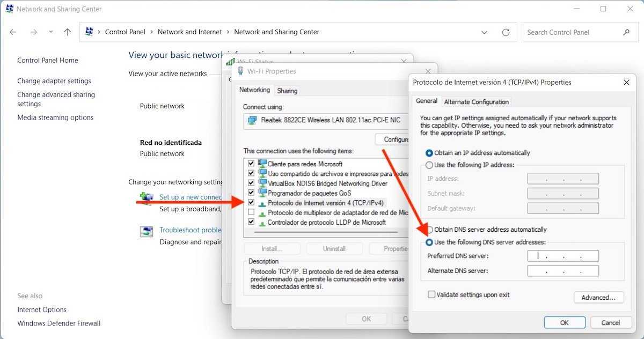
Task: Switch to the Alternate Configuration tab
Action: [476, 102]
